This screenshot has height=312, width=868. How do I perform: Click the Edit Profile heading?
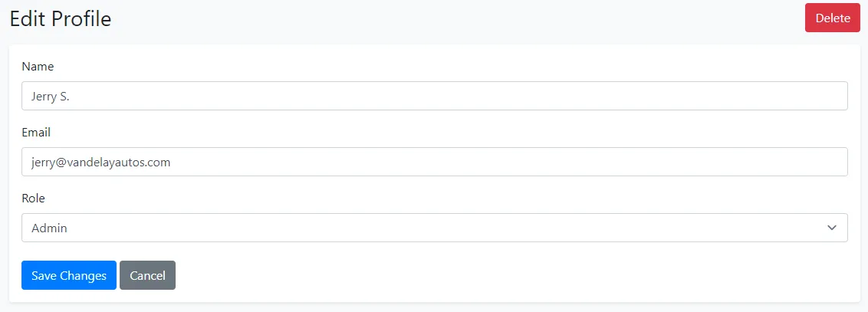[x=61, y=19]
